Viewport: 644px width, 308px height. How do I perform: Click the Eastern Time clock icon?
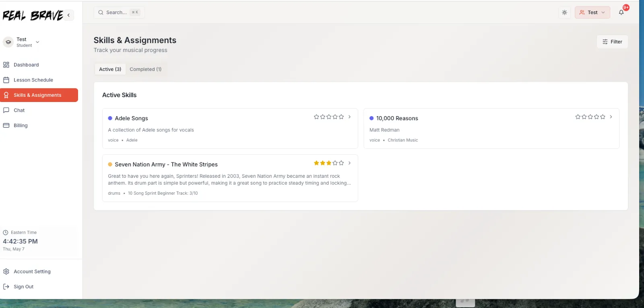(x=6, y=233)
